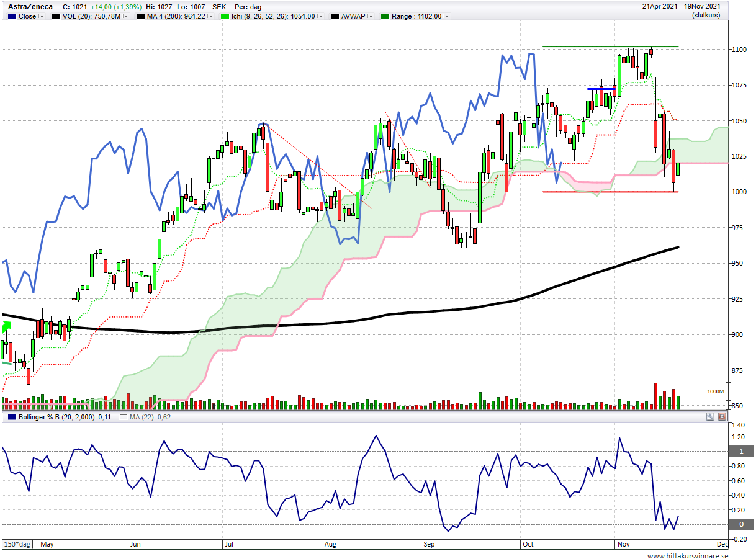The width and height of the screenshot is (756, 559).
Task: Click the 975 price axis label
Action: pos(736,228)
